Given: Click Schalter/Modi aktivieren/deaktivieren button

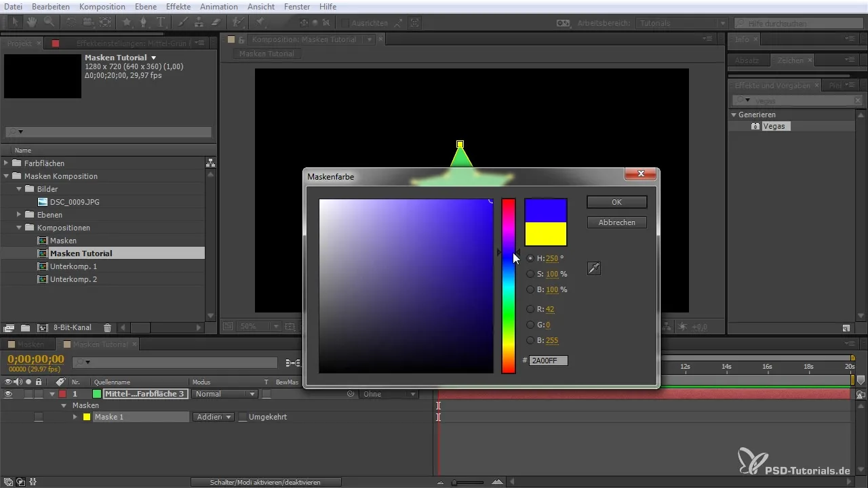Looking at the screenshot, I should pyautogui.click(x=265, y=482).
